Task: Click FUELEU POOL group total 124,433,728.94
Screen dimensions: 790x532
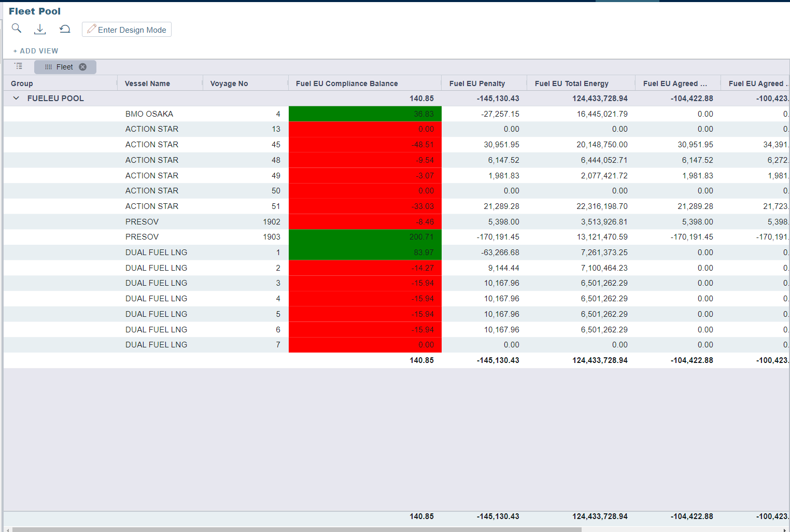Action: coord(600,99)
